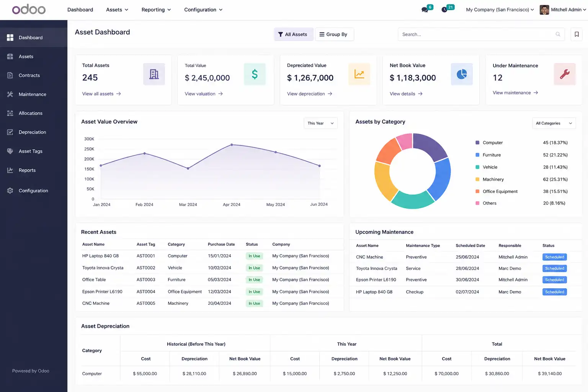Select Asset Tags in the sidebar
Screen dimensions: 588x392
click(x=34, y=151)
